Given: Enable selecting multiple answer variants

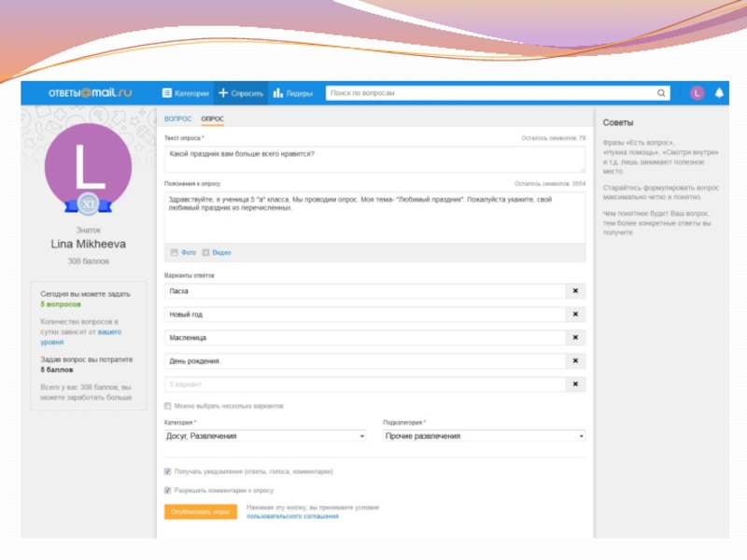Looking at the screenshot, I should (168, 406).
